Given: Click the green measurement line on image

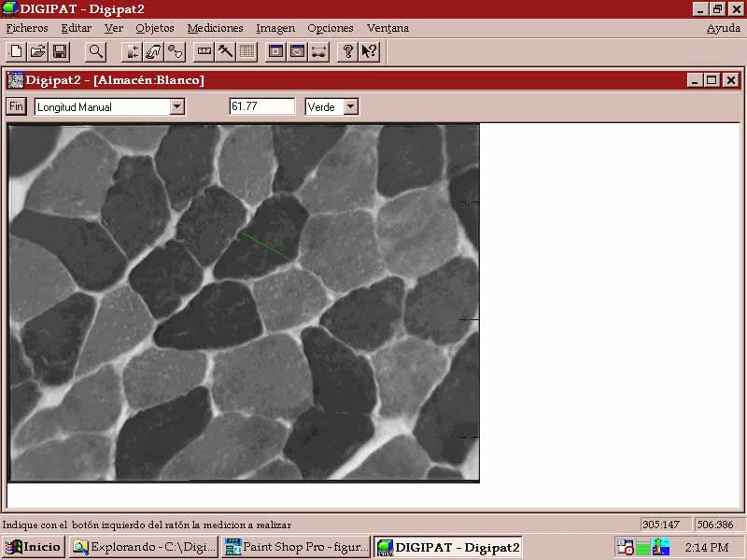Looking at the screenshot, I should coord(267,246).
